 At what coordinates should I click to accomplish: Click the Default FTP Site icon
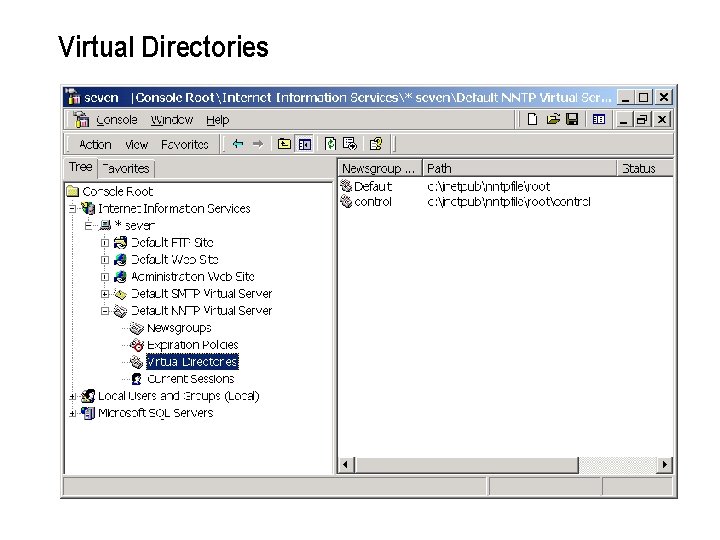120,242
